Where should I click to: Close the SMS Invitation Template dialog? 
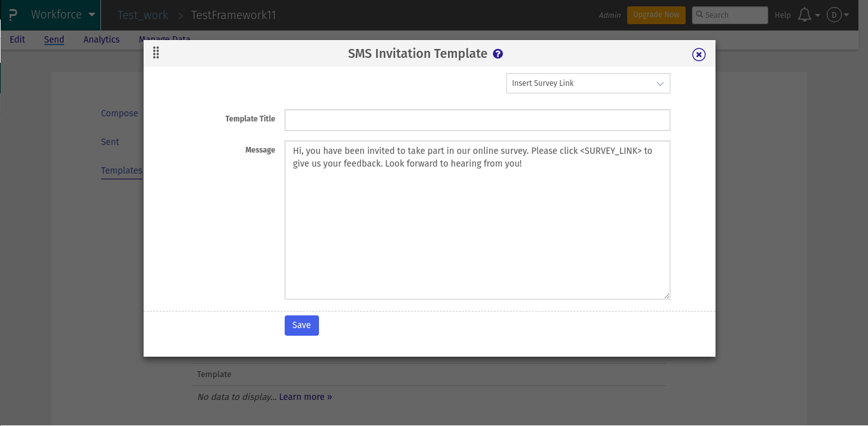click(698, 55)
